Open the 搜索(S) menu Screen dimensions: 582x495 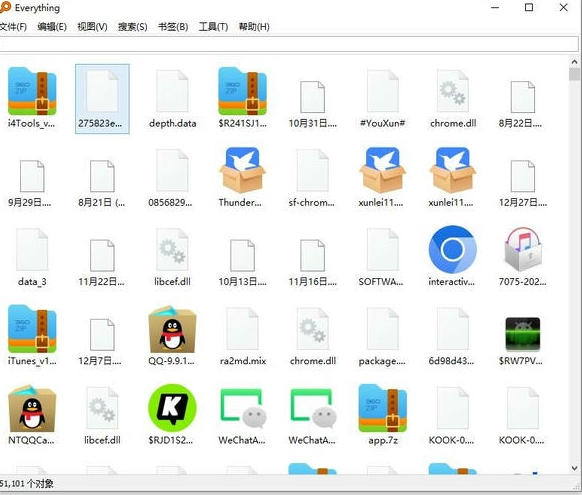pos(133,27)
